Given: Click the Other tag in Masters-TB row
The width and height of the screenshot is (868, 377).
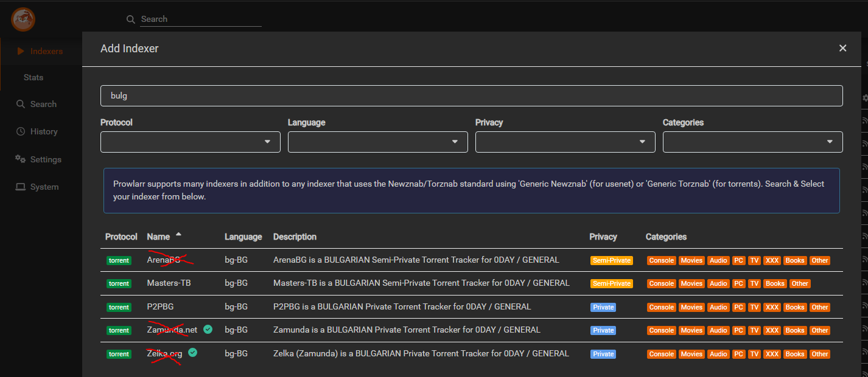Looking at the screenshot, I should coord(800,283).
